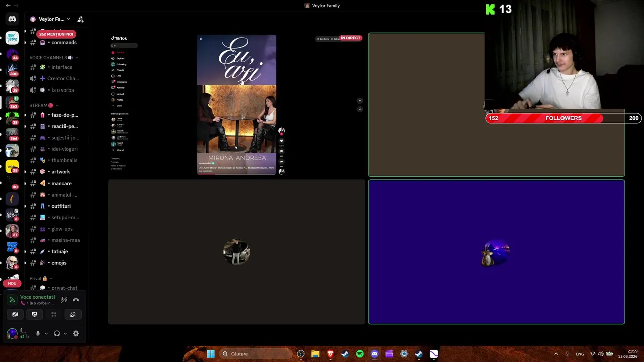Deafen audio with headphones icon
Screen dimensions: 644x362
click(x=57, y=333)
